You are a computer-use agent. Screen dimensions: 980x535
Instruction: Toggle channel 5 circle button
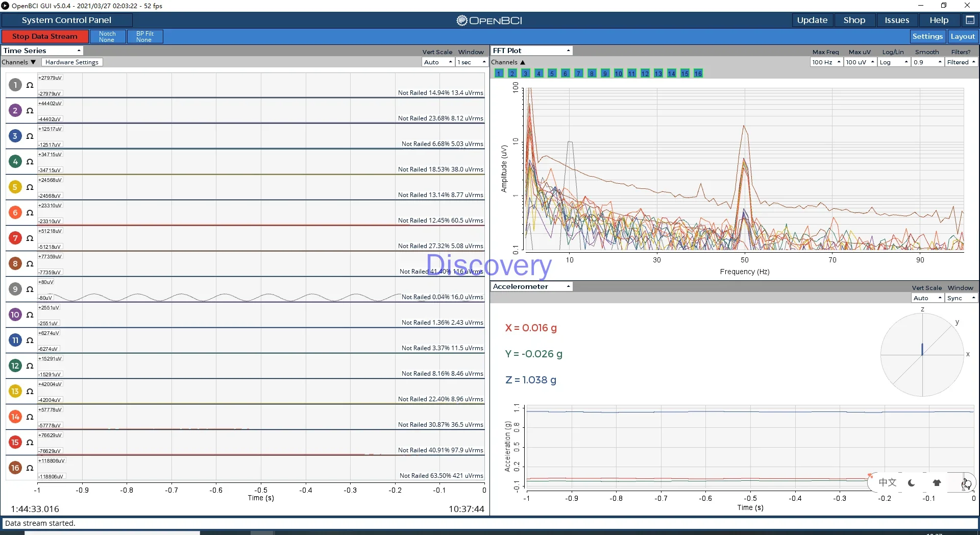[15, 187]
